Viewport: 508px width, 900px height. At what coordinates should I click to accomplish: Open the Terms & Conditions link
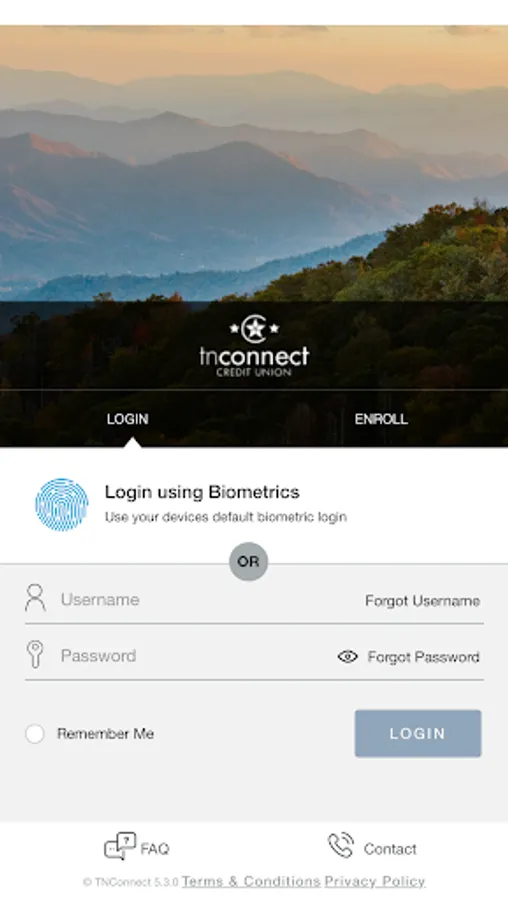click(251, 881)
